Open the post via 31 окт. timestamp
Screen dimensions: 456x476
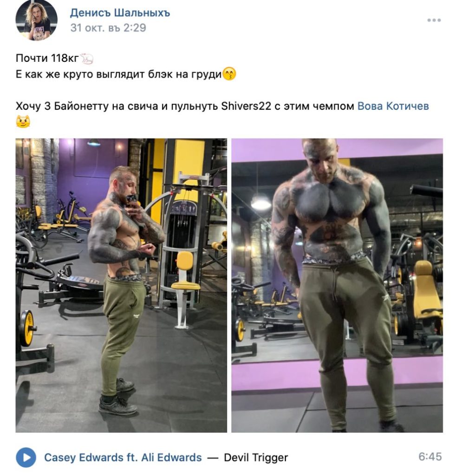[108, 28]
